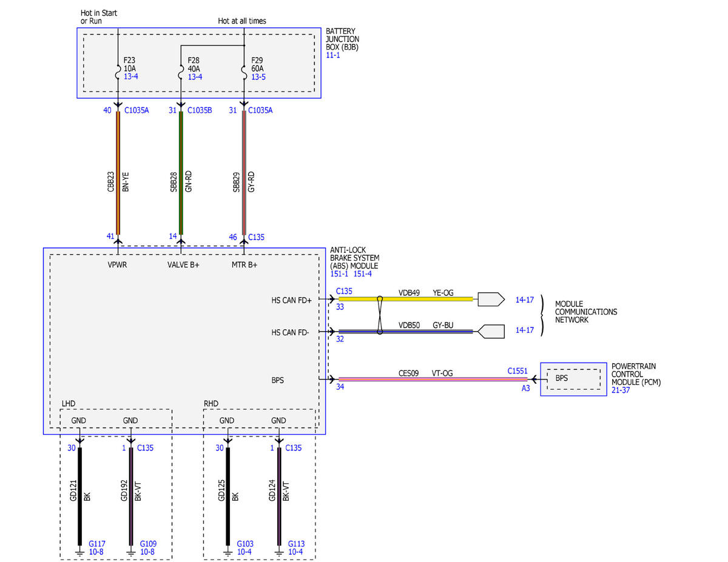Viewport: 728px width, 562px height.
Task: Select the HS CAN FD+ label
Action: pyautogui.click(x=292, y=299)
